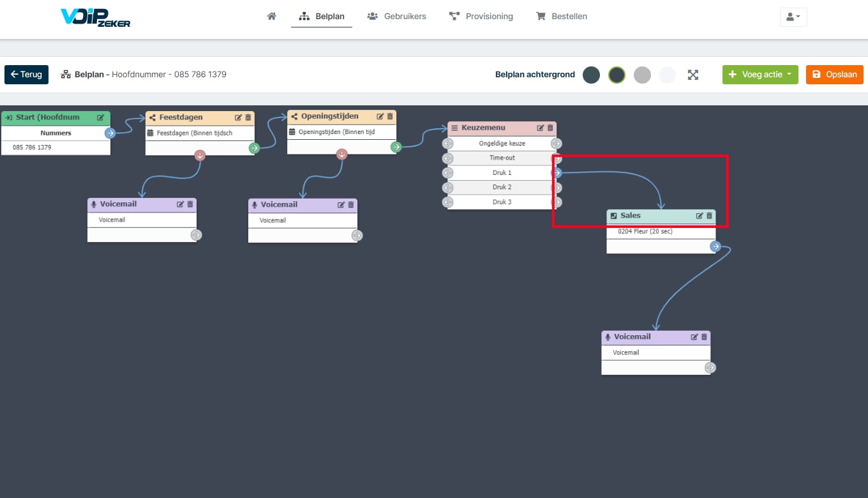Delete the Sales node
This screenshot has height=498, width=868.
[709, 216]
